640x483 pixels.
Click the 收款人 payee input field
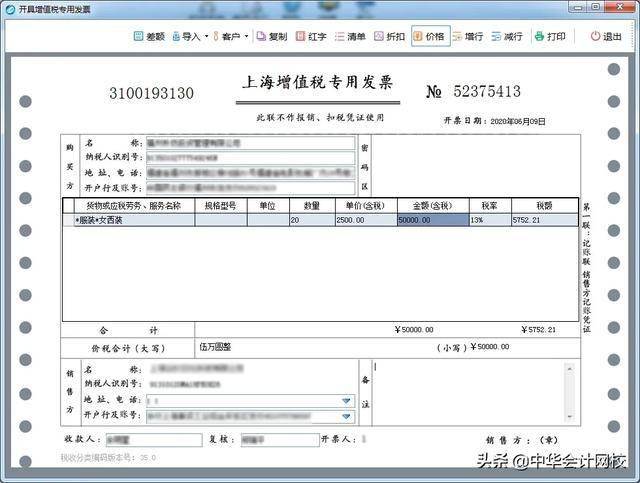154,440
